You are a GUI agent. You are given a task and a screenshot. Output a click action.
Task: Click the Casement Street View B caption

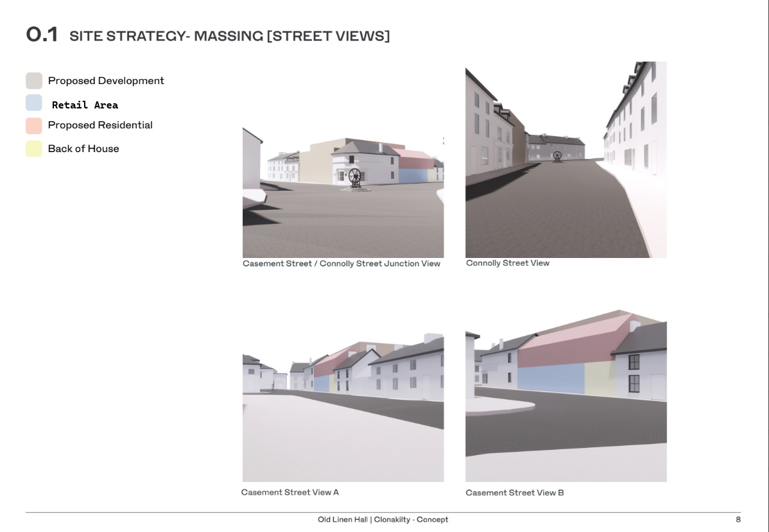tap(515, 493)
